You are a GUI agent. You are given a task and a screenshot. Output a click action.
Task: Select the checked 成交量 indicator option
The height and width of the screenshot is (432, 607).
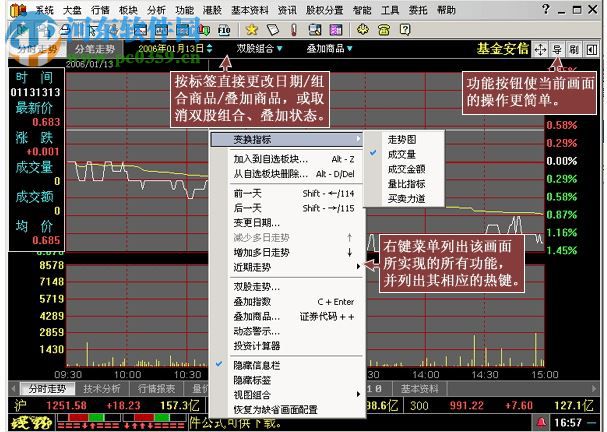[x=403, y=154]
